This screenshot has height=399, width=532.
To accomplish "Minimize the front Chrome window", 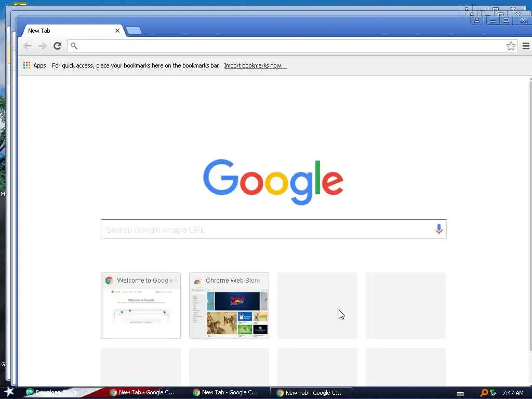I will pyautogui.click(x=493, y=21).
